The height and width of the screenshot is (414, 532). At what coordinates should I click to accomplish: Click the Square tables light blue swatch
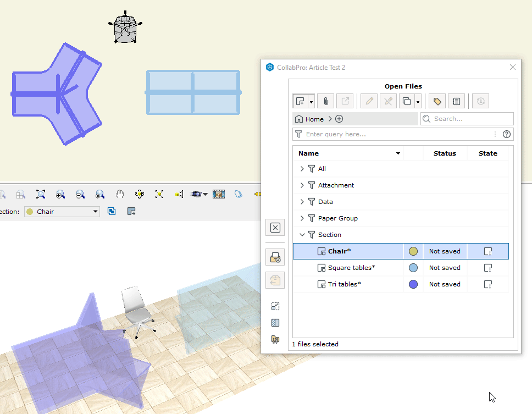pos(413,268)
